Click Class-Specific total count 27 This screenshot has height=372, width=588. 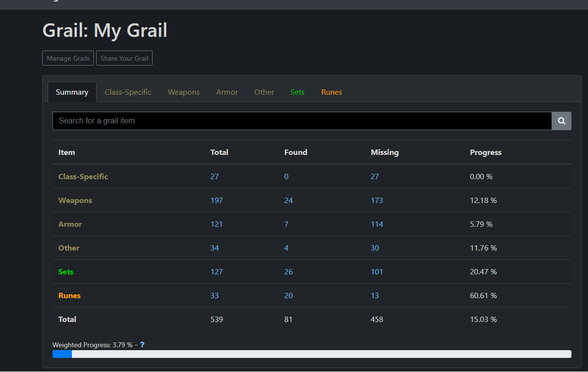(x=214, y=177)
